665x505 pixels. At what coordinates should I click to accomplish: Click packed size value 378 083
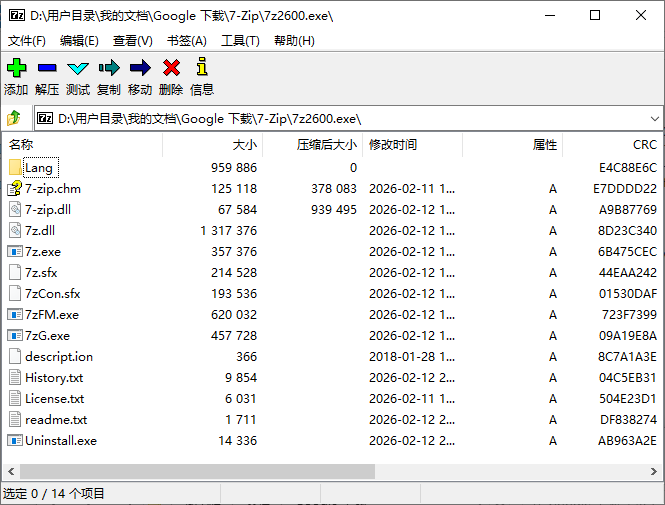coord(334,189)
